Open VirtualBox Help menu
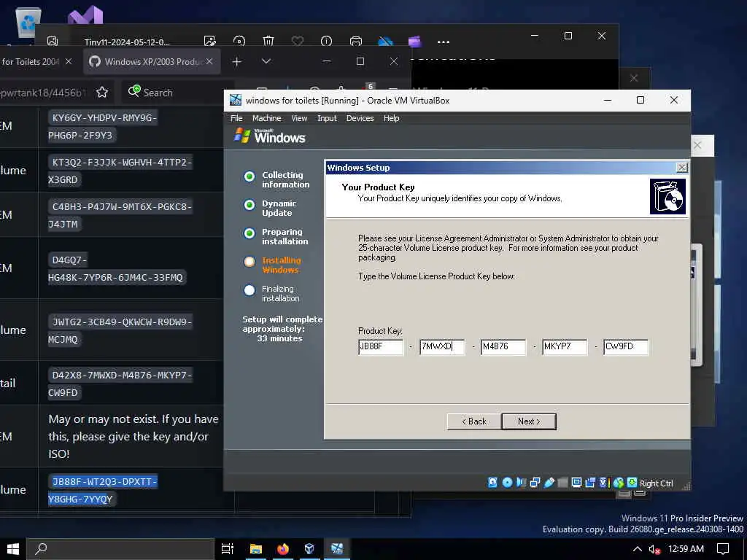Screen dimensions: 747x560 pyautogui.click(x=391, y=118)
